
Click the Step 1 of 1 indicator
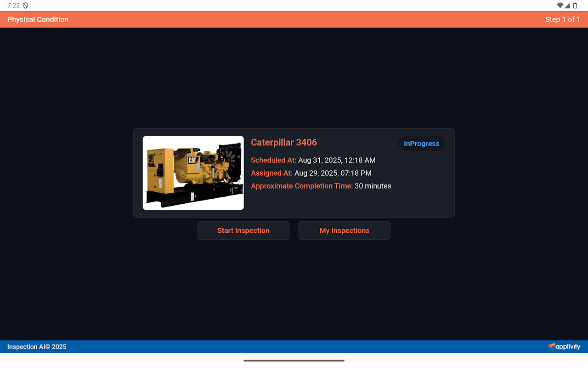(x=563, y=19)
